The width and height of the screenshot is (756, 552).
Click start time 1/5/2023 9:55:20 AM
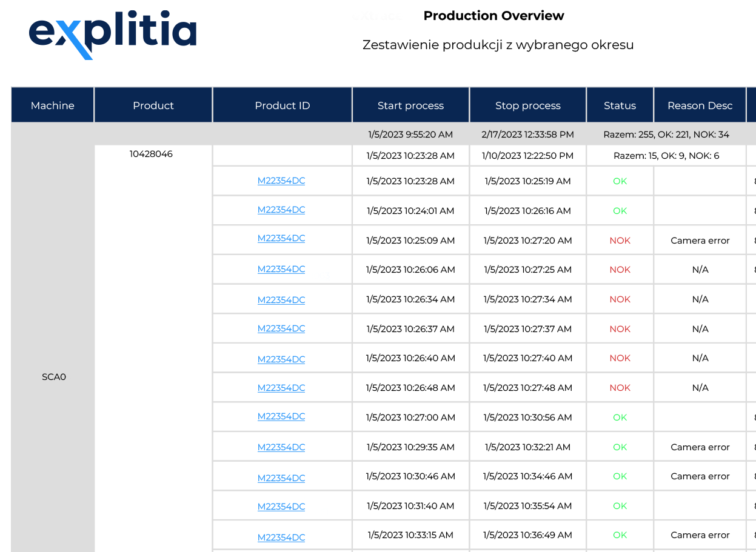coord(410,135)
